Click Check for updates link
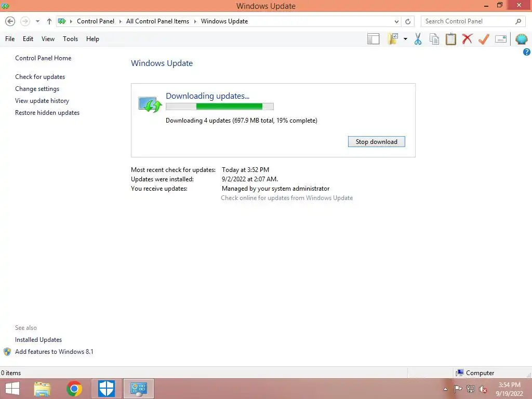This screenshot has height=399, width=532. (40, 77)
